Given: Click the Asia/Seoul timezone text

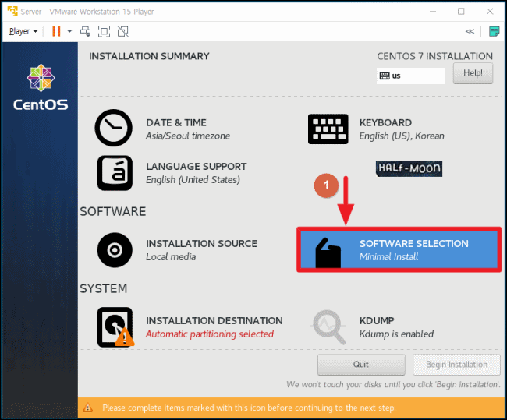Looking at the screenshot, I should pyautogui.click(x=188, y=136).
